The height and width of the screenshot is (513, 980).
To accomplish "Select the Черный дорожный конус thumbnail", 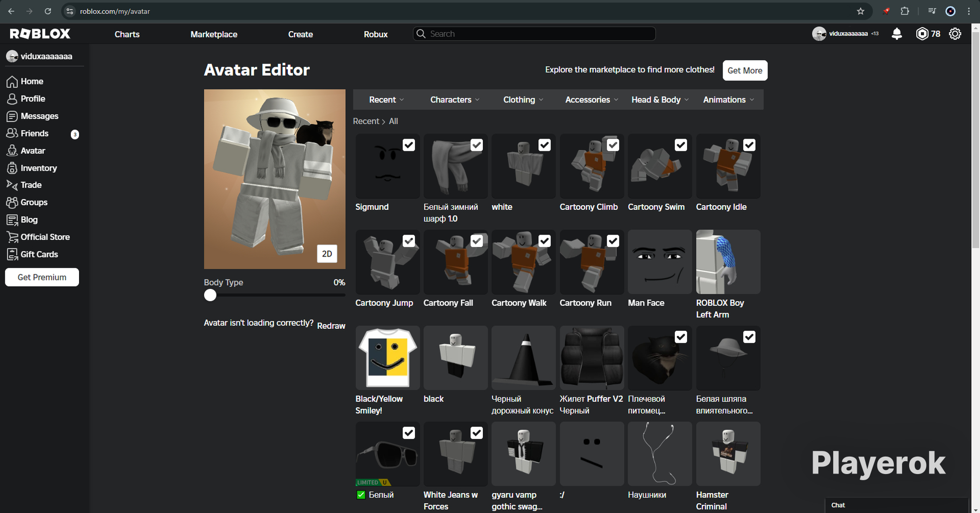I will pos(523,358).
